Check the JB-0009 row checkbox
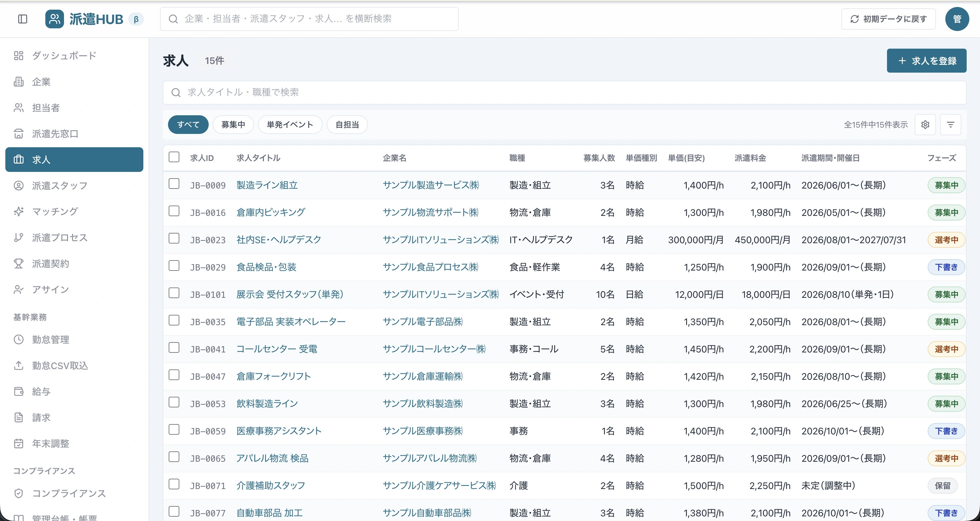The image size is (980, 521). (174, 184)
